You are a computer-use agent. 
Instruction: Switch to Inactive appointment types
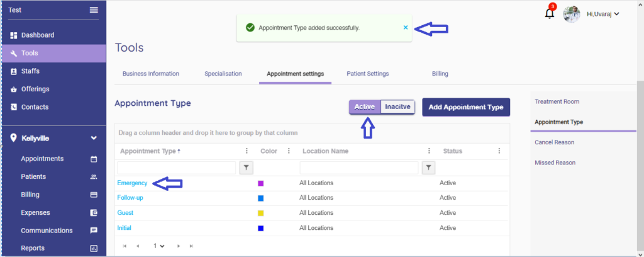[x=397, y=107]
